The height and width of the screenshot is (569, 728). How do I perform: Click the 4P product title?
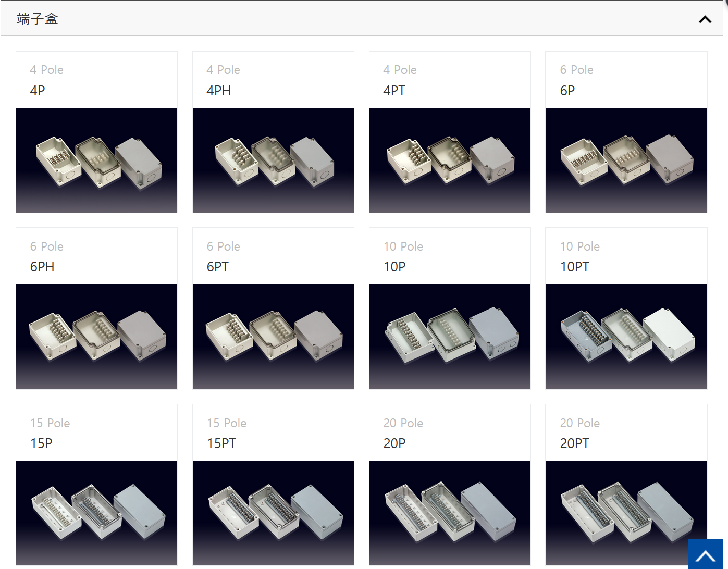point(38,91)
